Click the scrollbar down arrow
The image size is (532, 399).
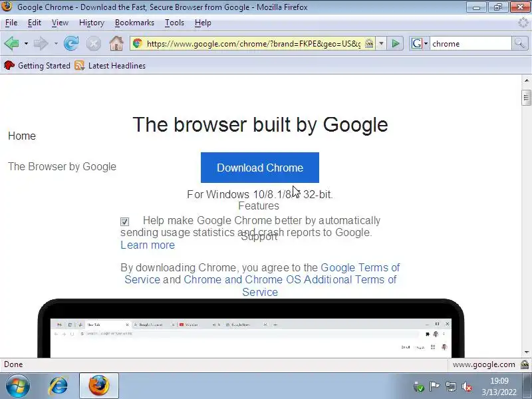point(526,352)
